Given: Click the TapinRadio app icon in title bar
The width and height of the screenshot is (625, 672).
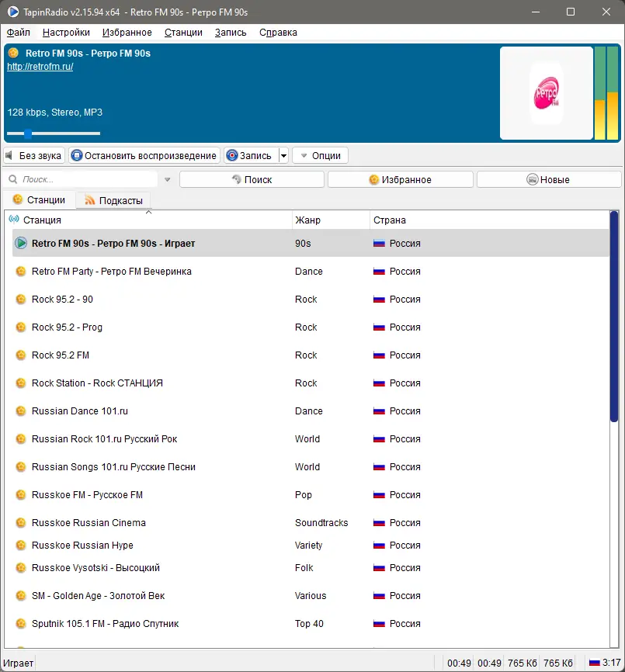Looking at the screenshot, I should (x=13, y=12).
